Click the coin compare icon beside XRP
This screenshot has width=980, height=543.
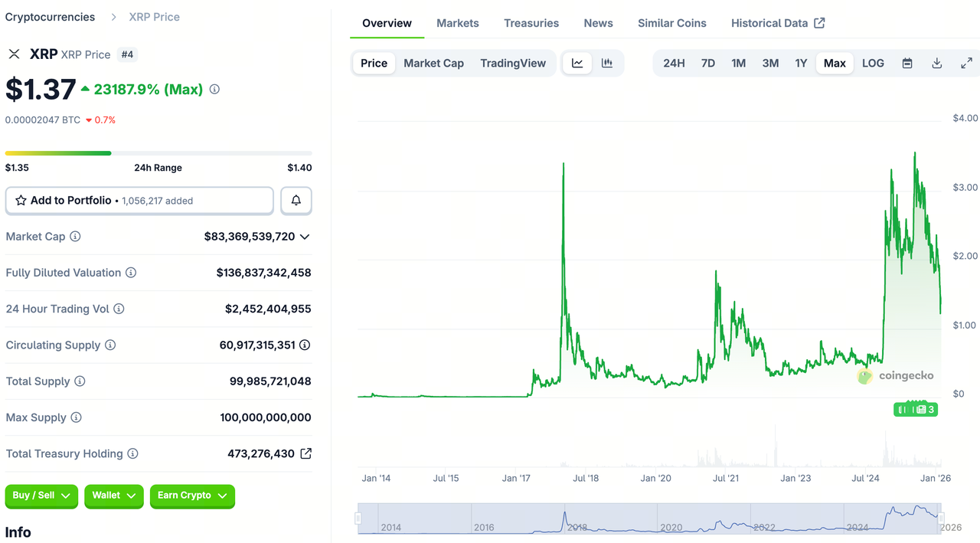[x=14, y=54]
